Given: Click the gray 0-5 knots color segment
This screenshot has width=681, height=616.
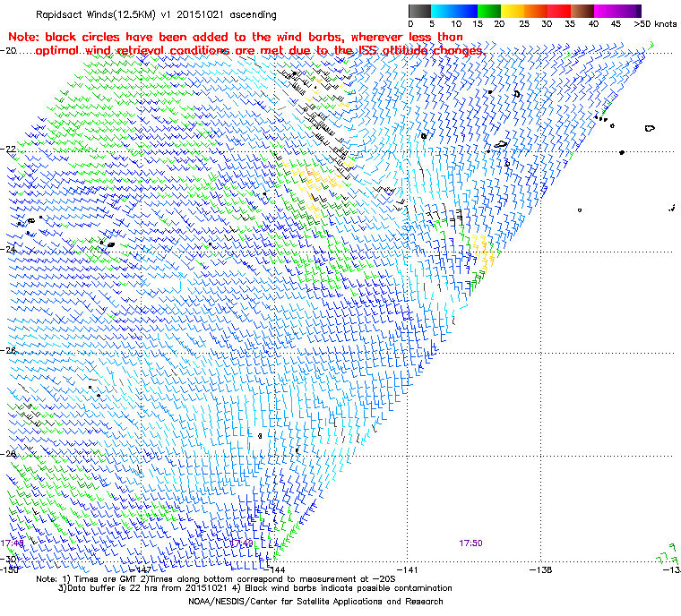Looking at the screenshot, I should [x=419, y=11].
